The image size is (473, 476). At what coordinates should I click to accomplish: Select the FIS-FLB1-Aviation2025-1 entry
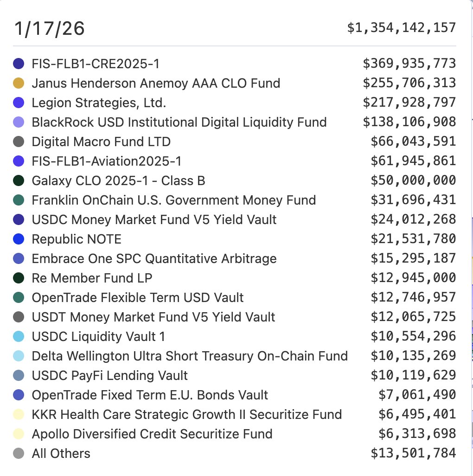pyautogui.click(x=106, y=161)
